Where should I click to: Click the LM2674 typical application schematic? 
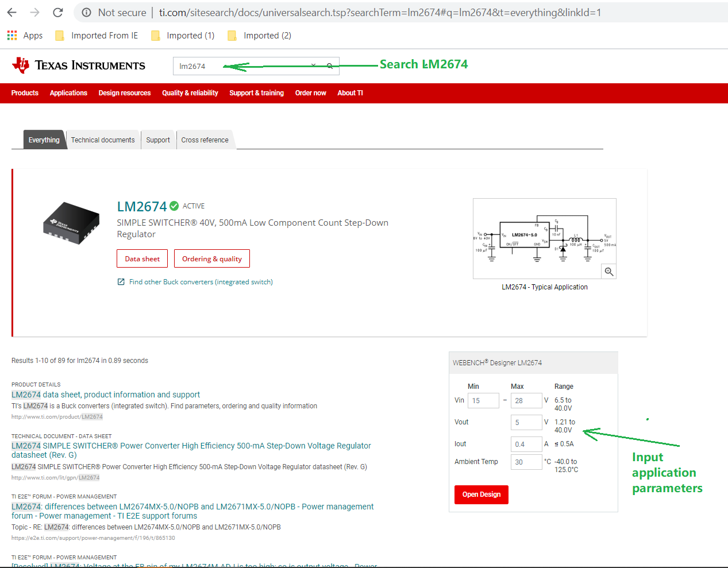tap(545, 238)
